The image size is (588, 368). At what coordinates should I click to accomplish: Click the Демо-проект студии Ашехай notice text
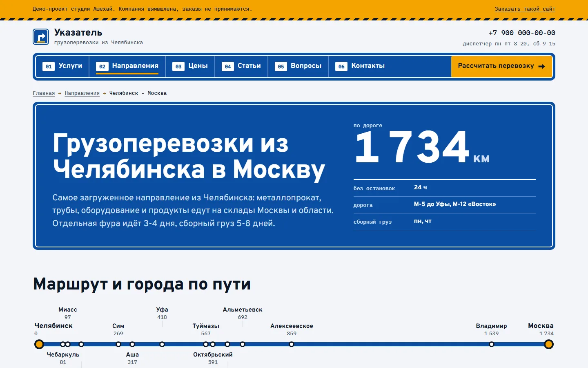(x=143, y=9)
